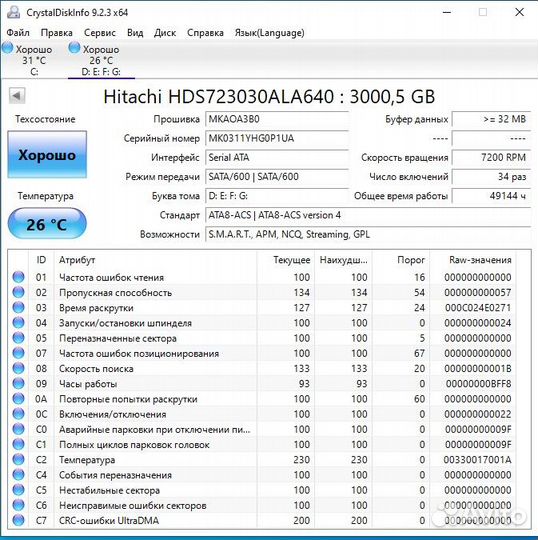Click status orb of Скорость поиска row
538x540 pixels.
point(18,368)
